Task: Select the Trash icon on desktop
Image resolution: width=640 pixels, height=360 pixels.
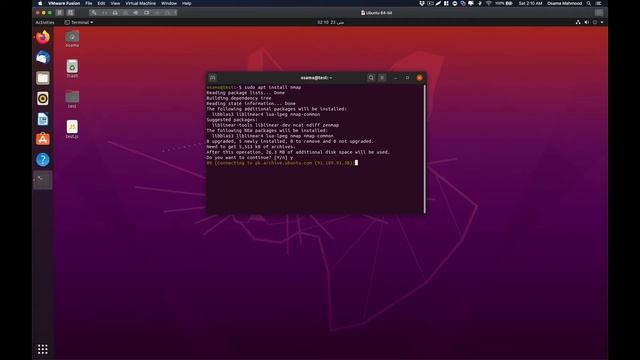Action: 72,69
